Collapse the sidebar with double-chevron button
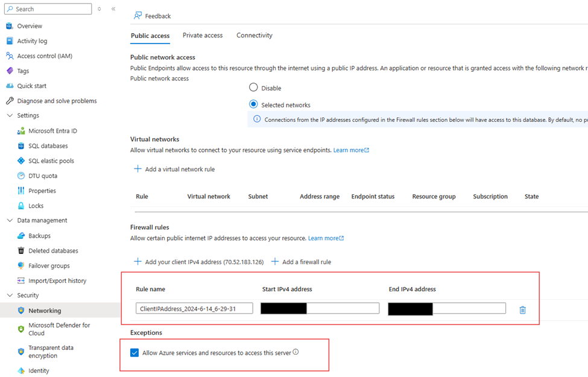The height and width of the screenshot is (377, 588). 113,9
